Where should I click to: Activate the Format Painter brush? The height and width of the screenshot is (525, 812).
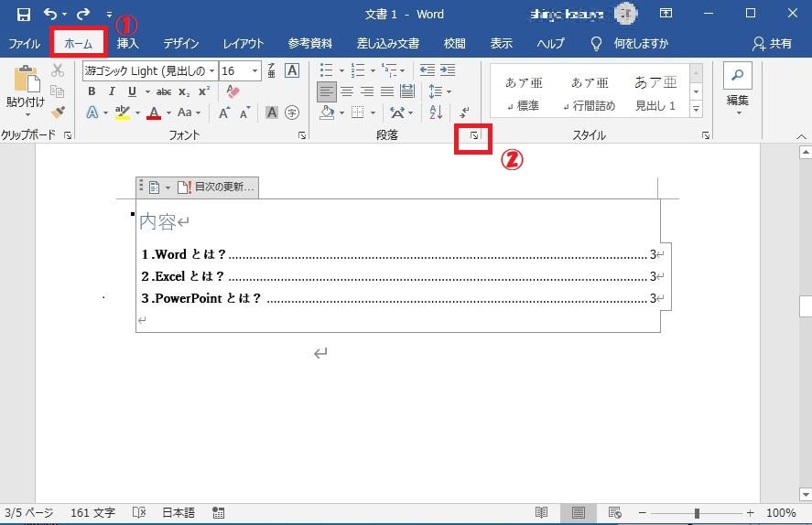(58, 112)
